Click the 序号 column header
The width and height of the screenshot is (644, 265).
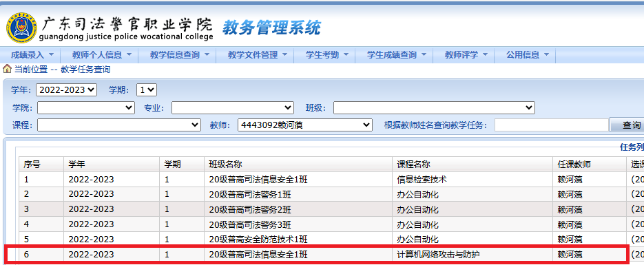click(41, 164)
